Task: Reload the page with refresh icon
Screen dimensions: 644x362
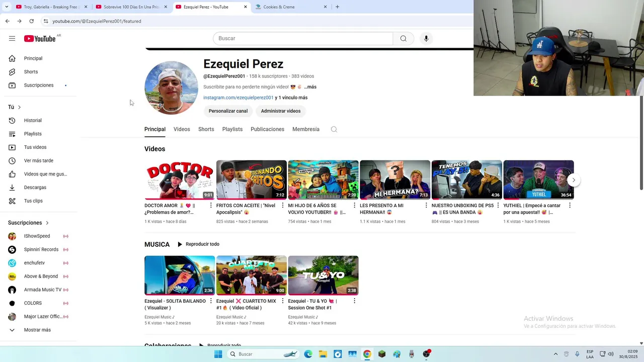Action: click(x=31, y=21)
